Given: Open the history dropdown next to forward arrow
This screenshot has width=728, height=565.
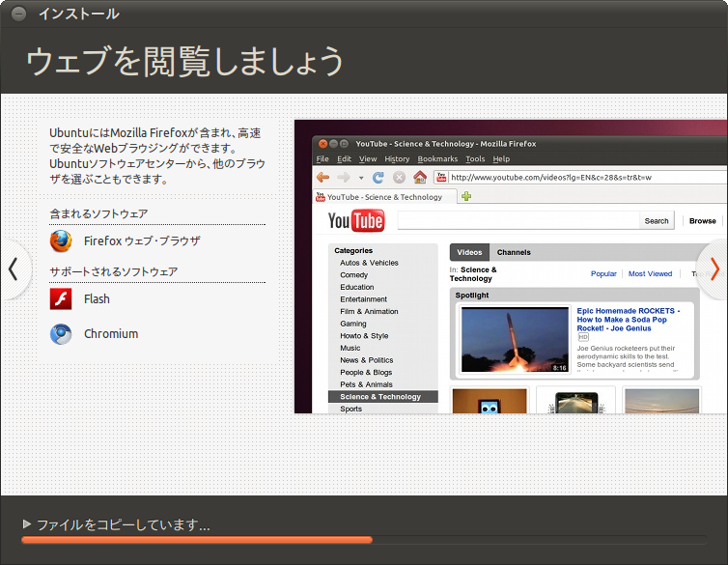Looking at the screenshot, I should pyautogui.click(x=361, y=178).
